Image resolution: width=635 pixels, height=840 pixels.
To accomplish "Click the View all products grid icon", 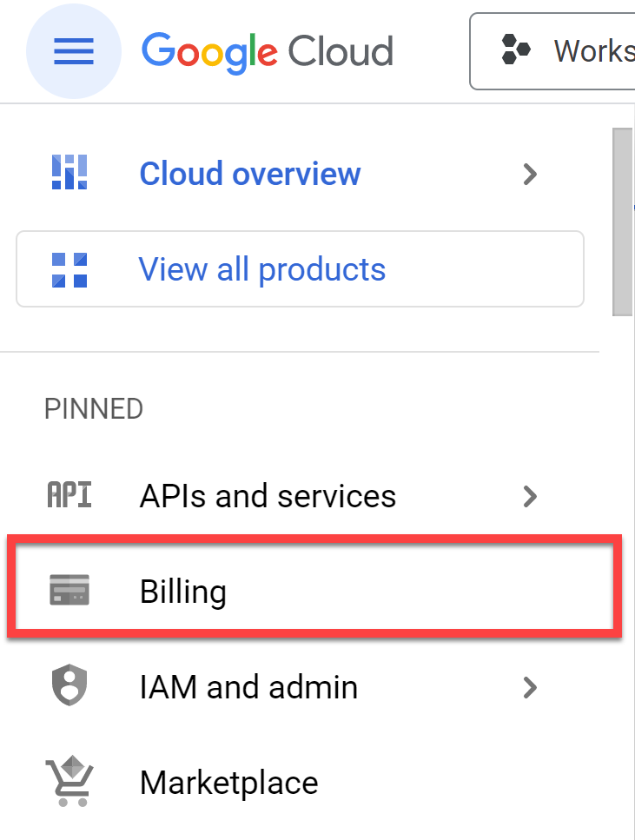I will (x=69, y=269).
